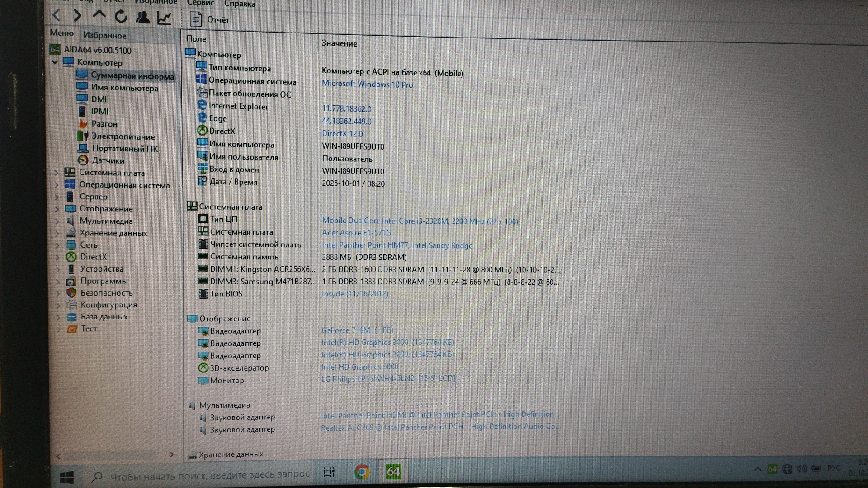This screenshot has height=488, width=868.
Task: Open AIDA64 icon in taskbar
Action: click(x=393, y=472)
